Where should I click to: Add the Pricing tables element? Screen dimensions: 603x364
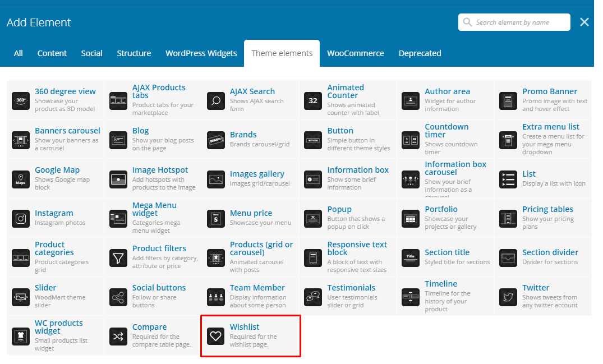[x=547, y=209]
